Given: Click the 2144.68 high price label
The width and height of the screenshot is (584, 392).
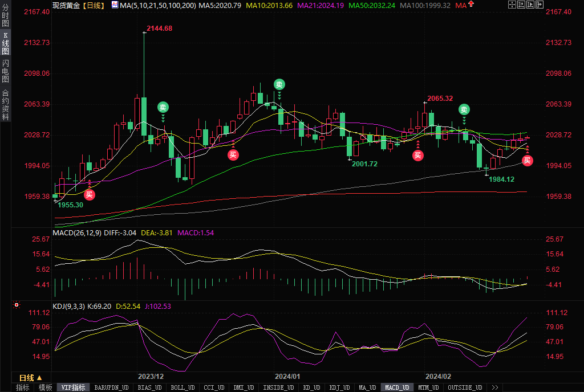Looking at the screenshot, I should pyautogui.click(x=159, y=28).
